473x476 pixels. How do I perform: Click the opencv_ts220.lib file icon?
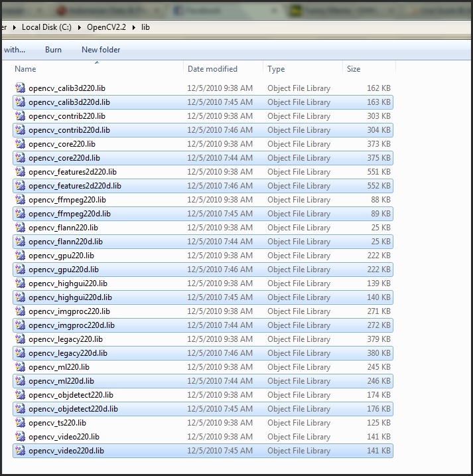pos(21,423)
